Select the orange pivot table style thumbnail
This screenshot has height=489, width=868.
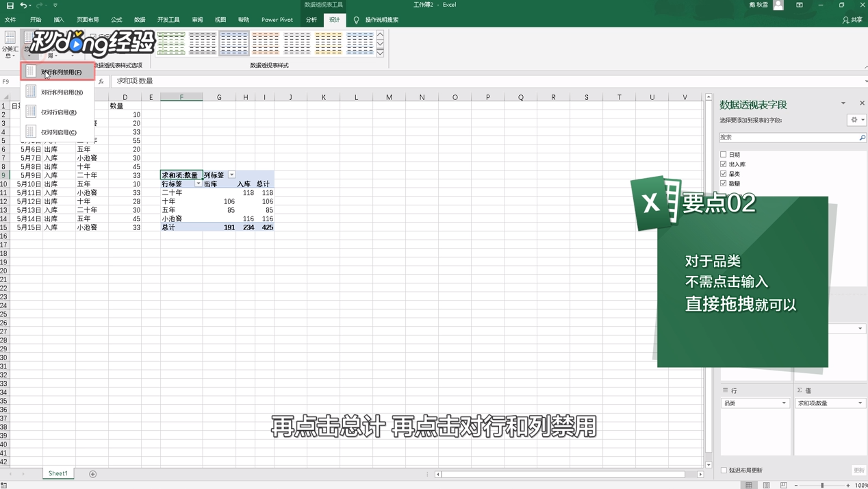[266, 44]
